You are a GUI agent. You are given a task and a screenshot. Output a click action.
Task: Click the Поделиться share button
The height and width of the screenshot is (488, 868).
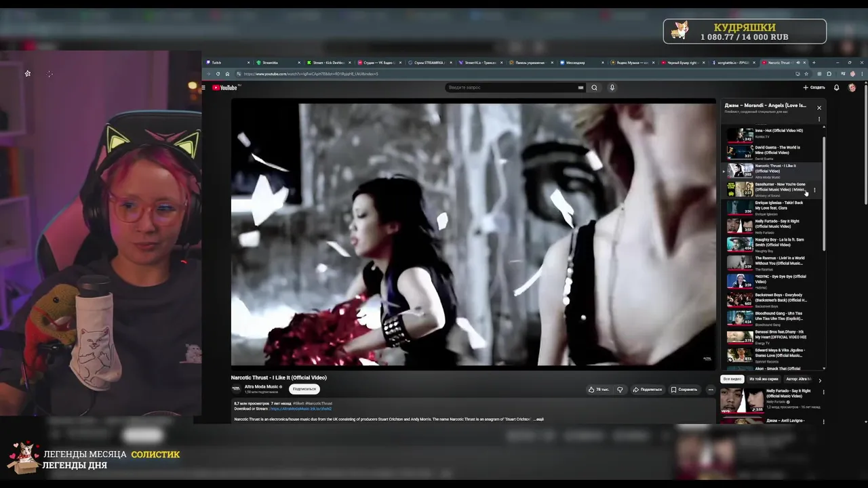[647, 390]
